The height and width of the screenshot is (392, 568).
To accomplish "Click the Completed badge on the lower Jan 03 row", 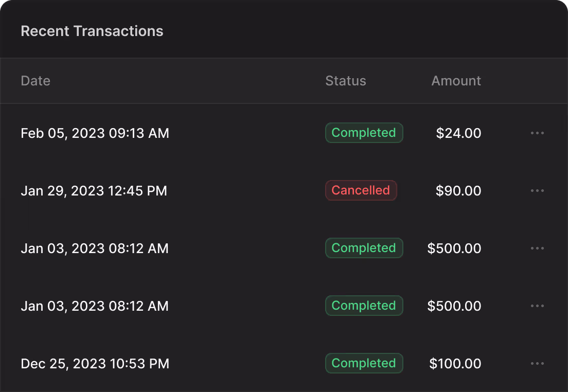I will pyautogui.click(x=364, y=306).
